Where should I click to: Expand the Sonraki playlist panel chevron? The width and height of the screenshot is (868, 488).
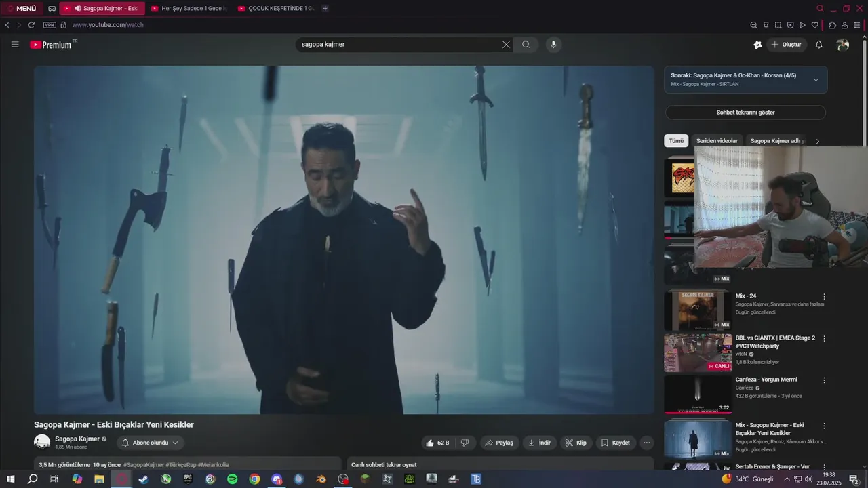[x=816, y=80]
